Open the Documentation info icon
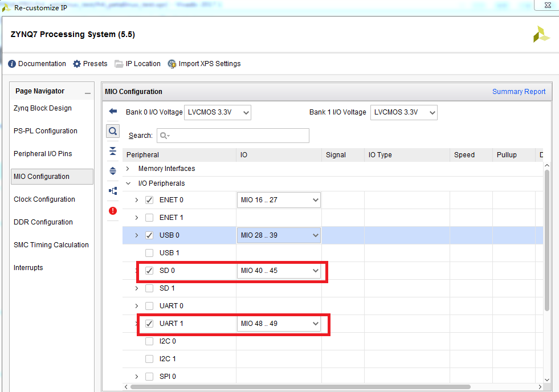This screenshot has width=559, height=392. pos(12,64)
